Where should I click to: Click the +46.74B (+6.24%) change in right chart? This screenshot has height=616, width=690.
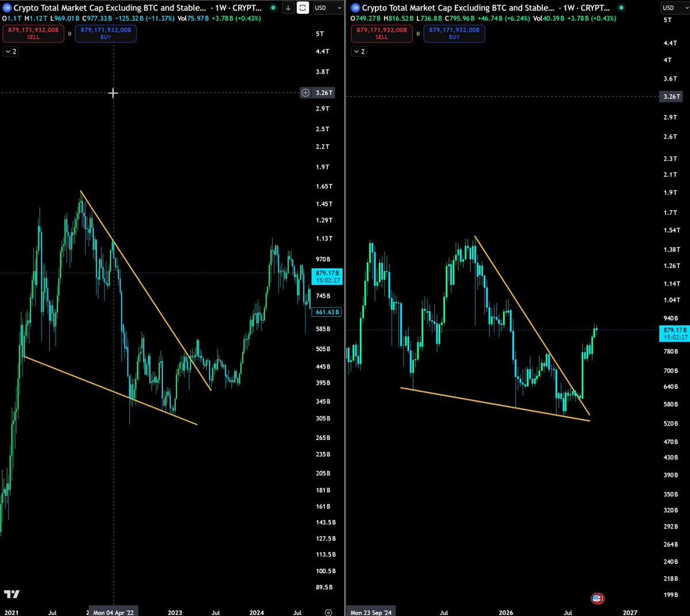click(503, 18)
